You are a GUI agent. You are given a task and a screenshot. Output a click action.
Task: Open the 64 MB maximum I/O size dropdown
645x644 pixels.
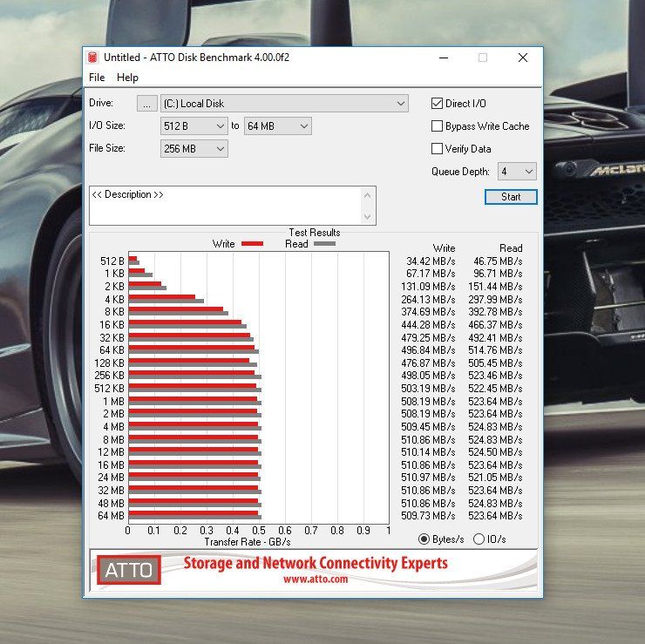(x=278, y=125)
